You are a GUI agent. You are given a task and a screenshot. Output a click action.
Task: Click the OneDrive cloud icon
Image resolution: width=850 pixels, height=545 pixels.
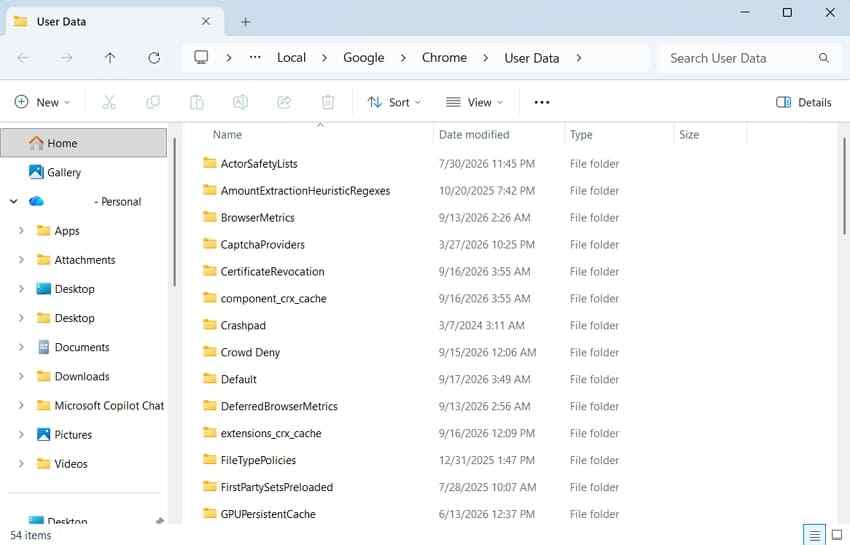pos(36,201)
